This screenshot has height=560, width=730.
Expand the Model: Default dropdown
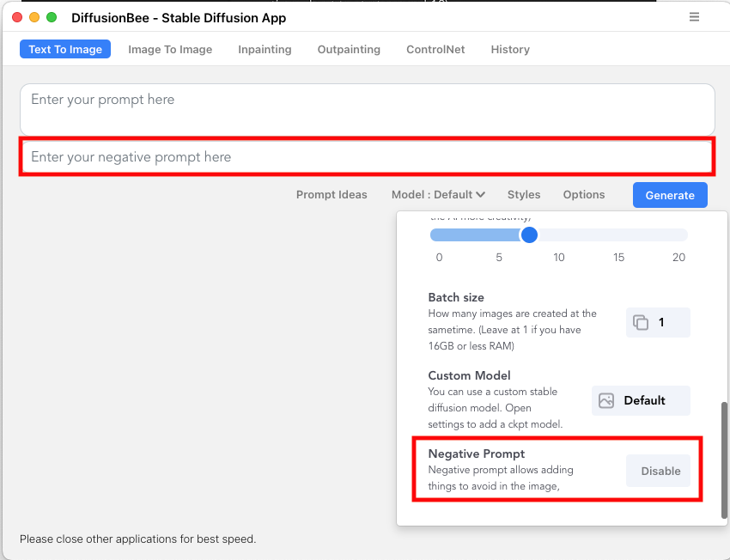coord(438,195)
